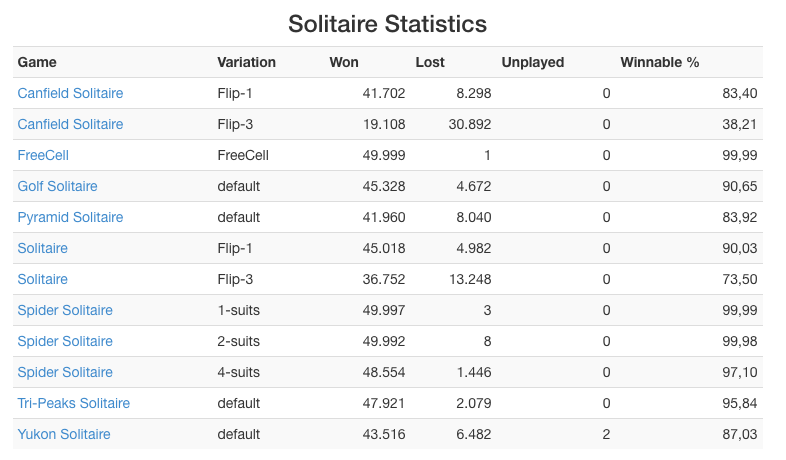This screenshot has width=786, height=460.
Task: Open the Yukon Solitaire link
Action: point(64,434)
